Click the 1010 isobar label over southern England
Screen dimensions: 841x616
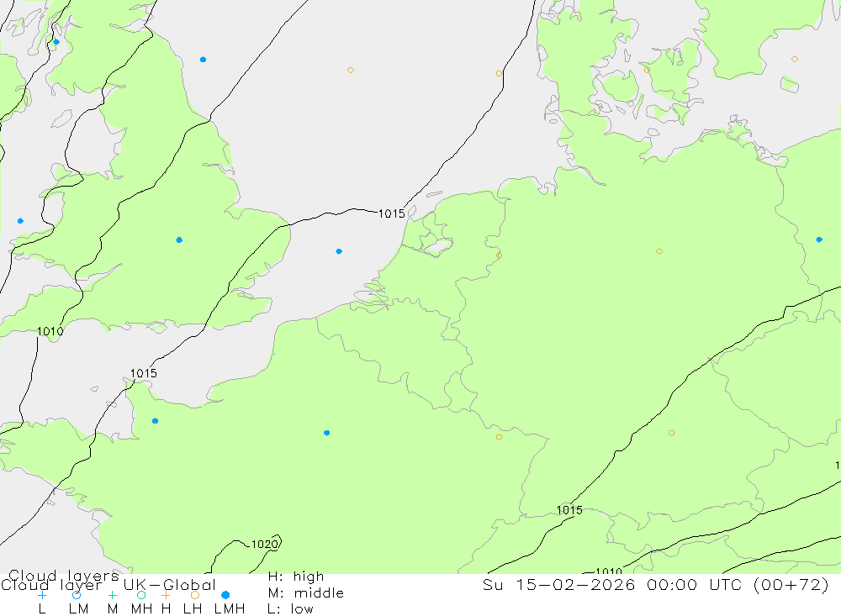pyautogui.click(x=50, y=331)
